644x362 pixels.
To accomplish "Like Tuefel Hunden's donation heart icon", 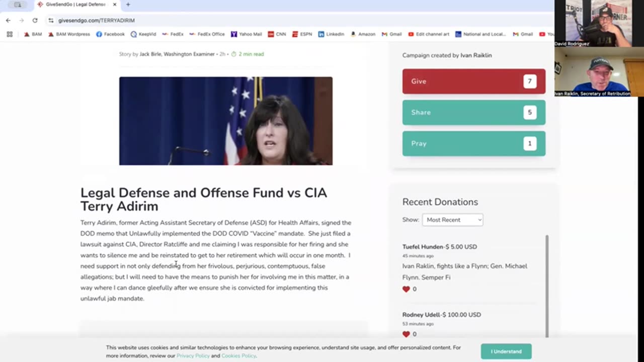I will pos(406,289).
